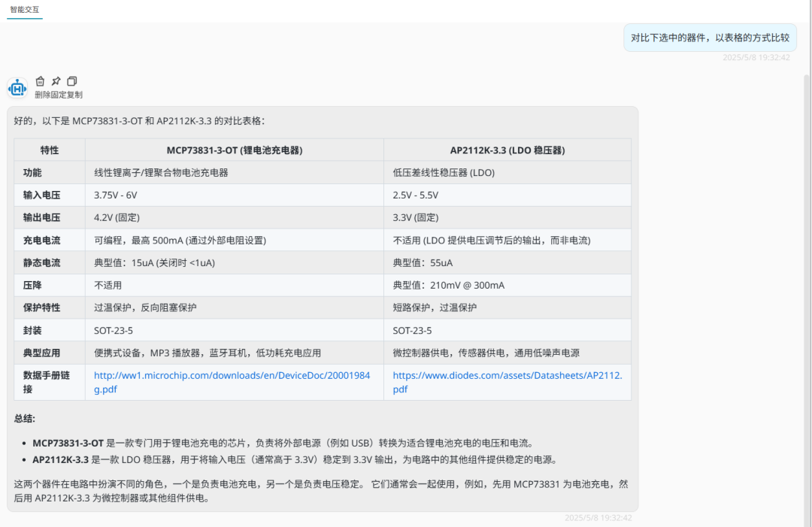
Task: Copy the assistant reply with the copy icon
Action: click(x=72, y=81)
